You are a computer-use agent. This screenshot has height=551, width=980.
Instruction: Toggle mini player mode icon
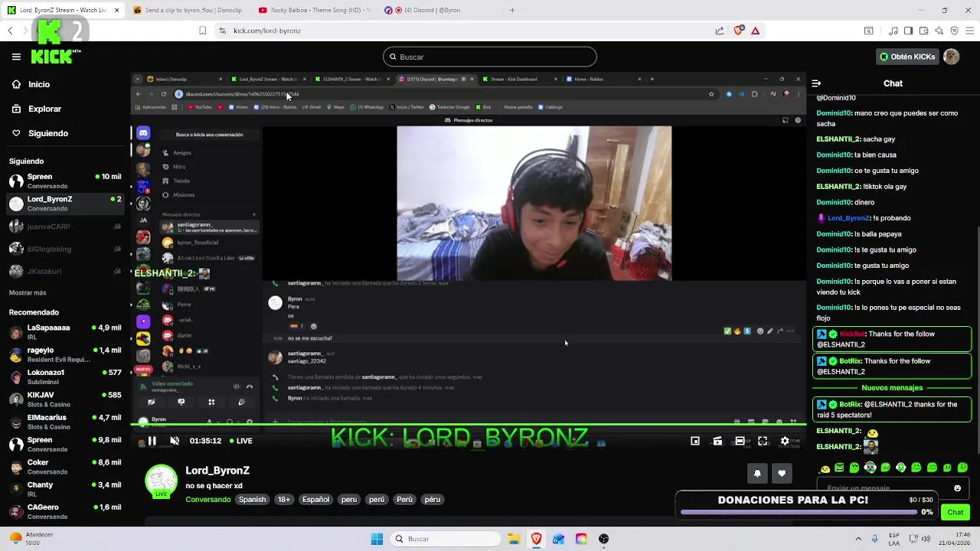[x=695, y=441]
